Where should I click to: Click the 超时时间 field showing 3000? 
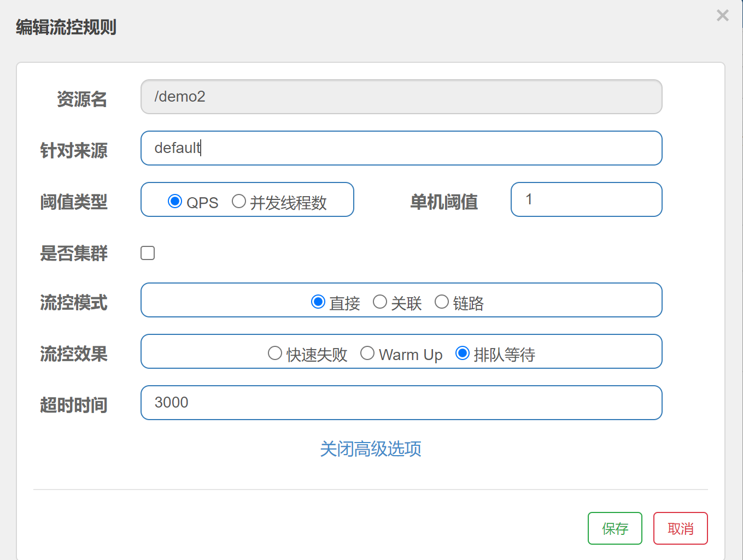(x=401, y=403)
